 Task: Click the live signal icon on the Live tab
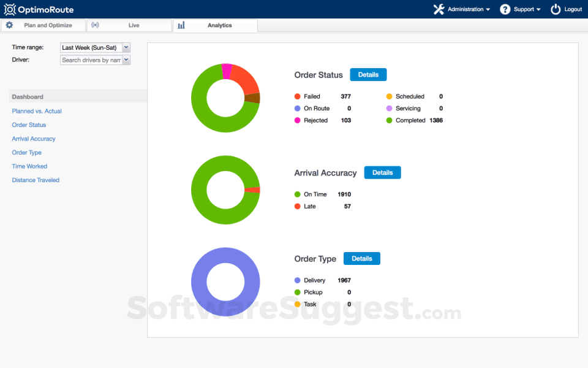(96, 25)
